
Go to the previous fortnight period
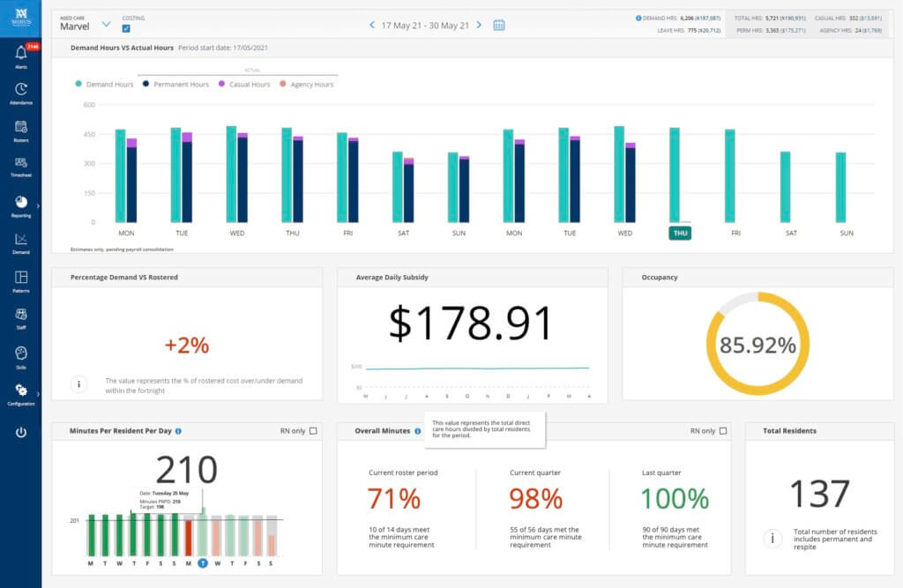[x=372, y=26]
